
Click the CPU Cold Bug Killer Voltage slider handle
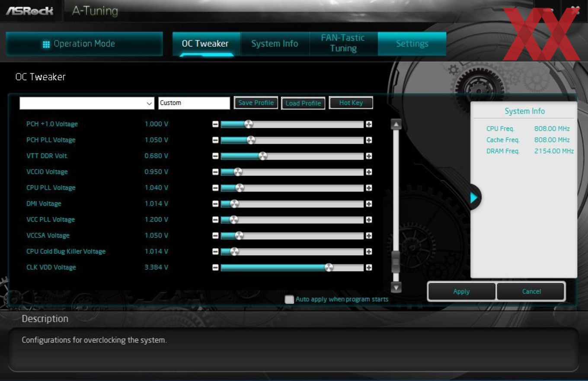point(234,252)
